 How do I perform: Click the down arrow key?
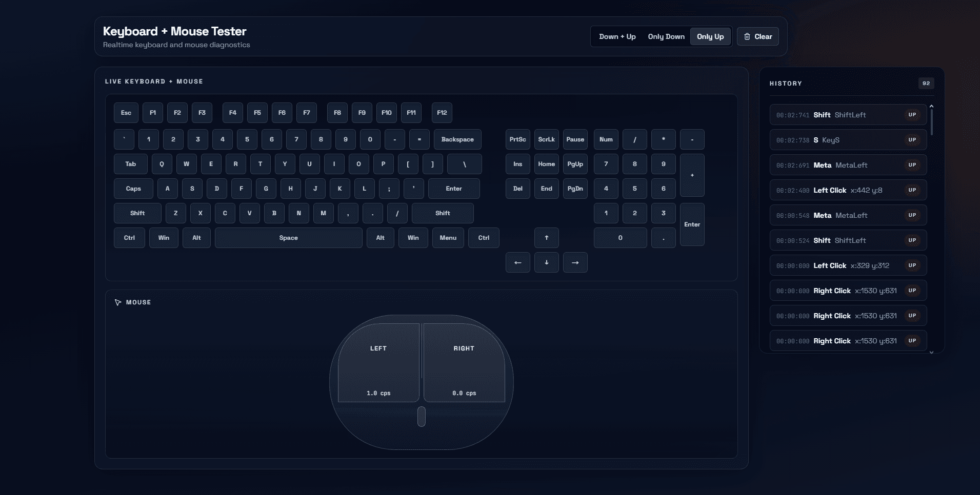pyautogui.click(x=547, y=262)
